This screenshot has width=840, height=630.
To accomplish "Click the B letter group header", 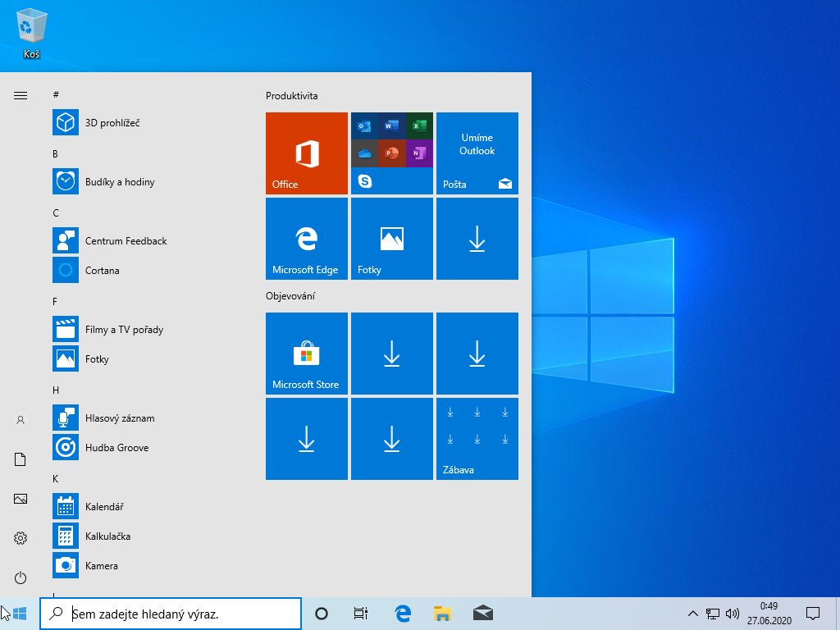I will (x=55, y=153).
